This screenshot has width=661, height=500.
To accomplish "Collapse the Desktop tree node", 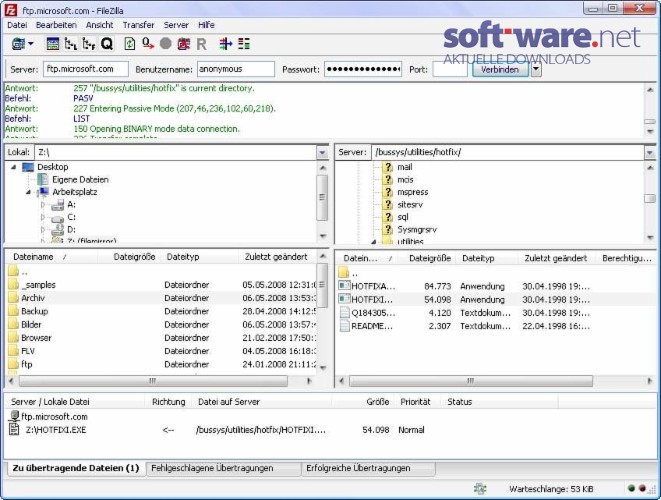I will pyautogui.click(x=13, y=167).
